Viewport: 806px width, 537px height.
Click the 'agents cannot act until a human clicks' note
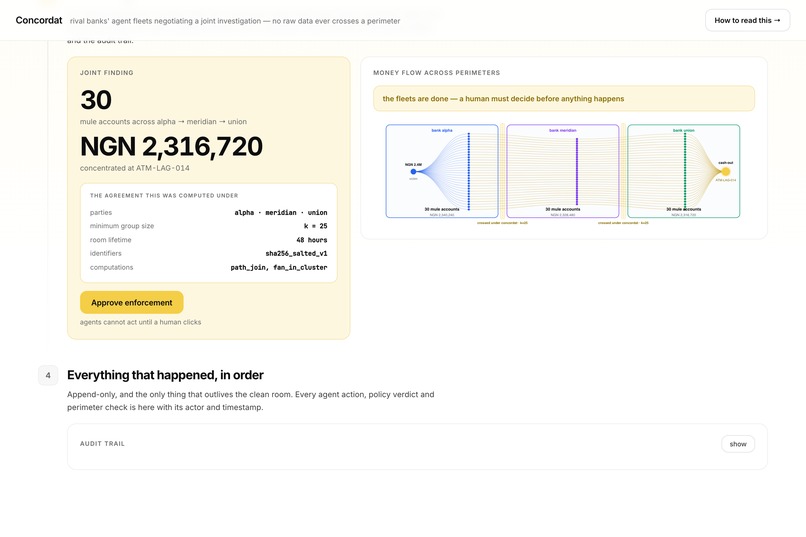[x=140, y=322]
